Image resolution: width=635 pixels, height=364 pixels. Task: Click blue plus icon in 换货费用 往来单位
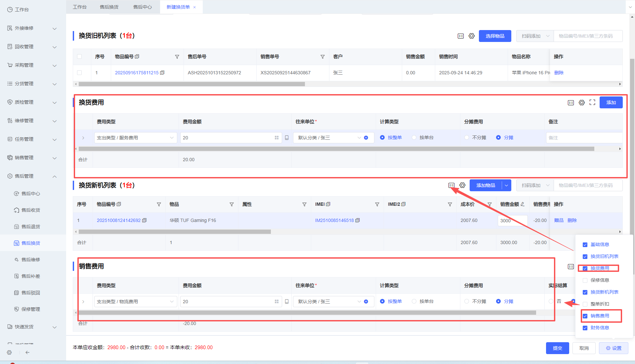366,138
